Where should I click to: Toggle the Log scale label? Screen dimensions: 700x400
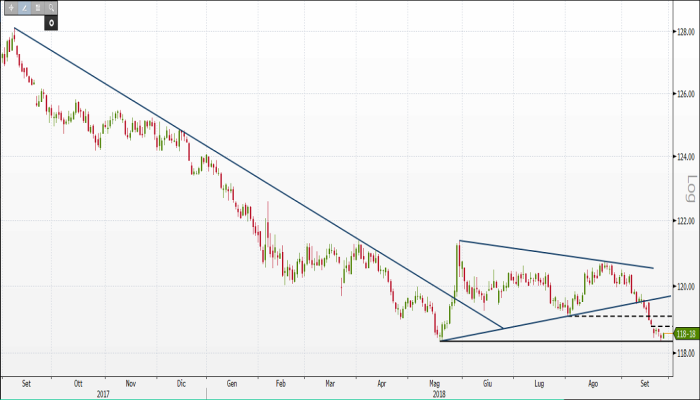(689, 186)
